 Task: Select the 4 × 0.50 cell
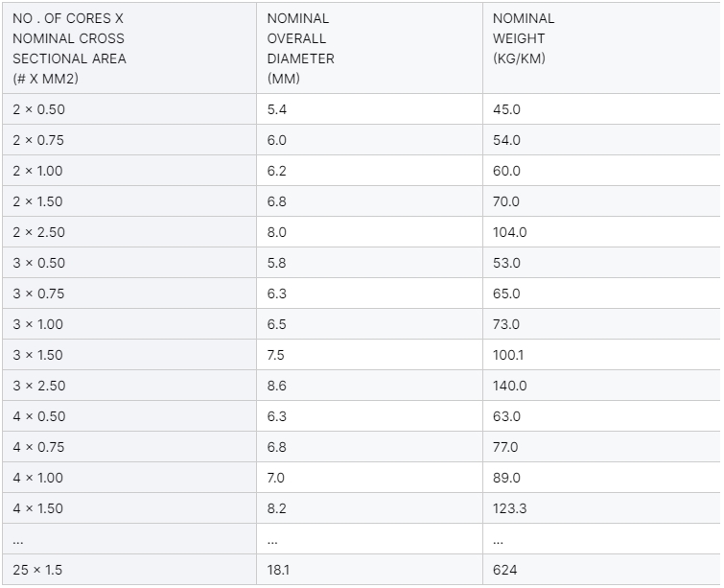39,416
